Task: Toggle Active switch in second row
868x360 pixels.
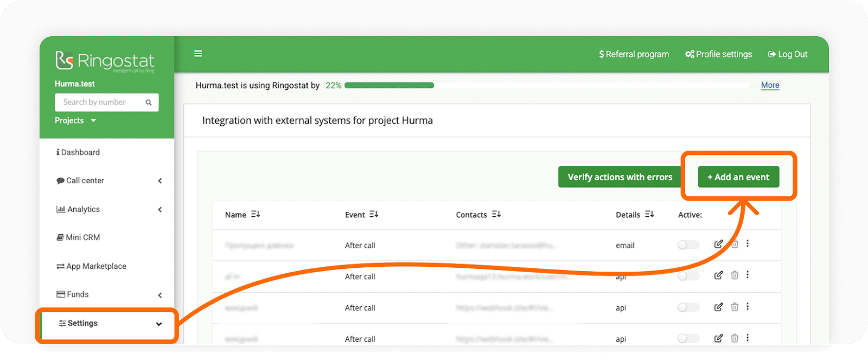Action: pos(688,277)
